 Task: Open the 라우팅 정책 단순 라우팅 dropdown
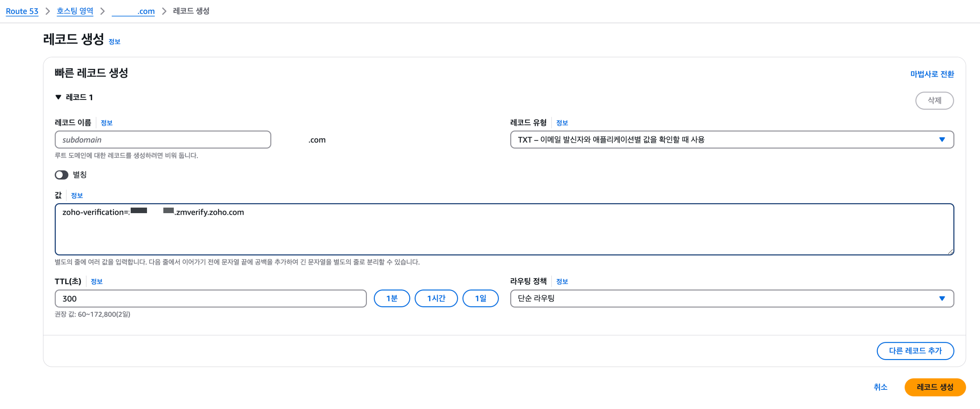[731, 298]
